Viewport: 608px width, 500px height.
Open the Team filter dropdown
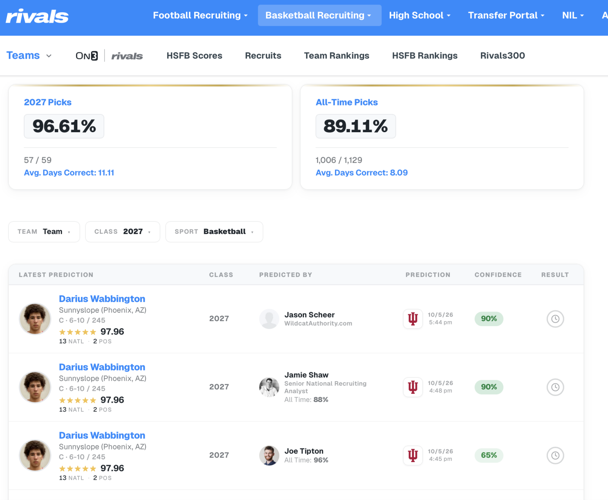[x=44, y=232]
